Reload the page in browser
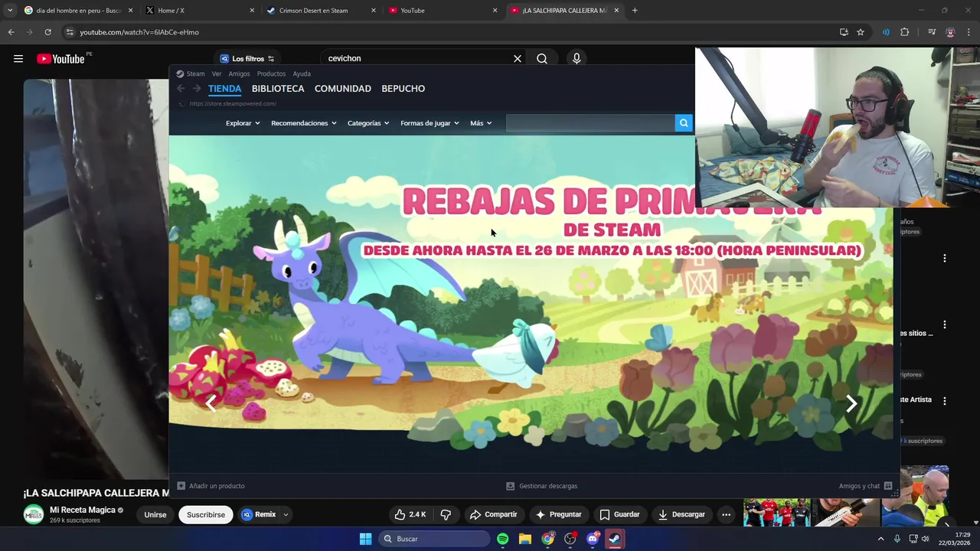Image resolution: width=980 pixels, height=551 pixels. (47, 32)
